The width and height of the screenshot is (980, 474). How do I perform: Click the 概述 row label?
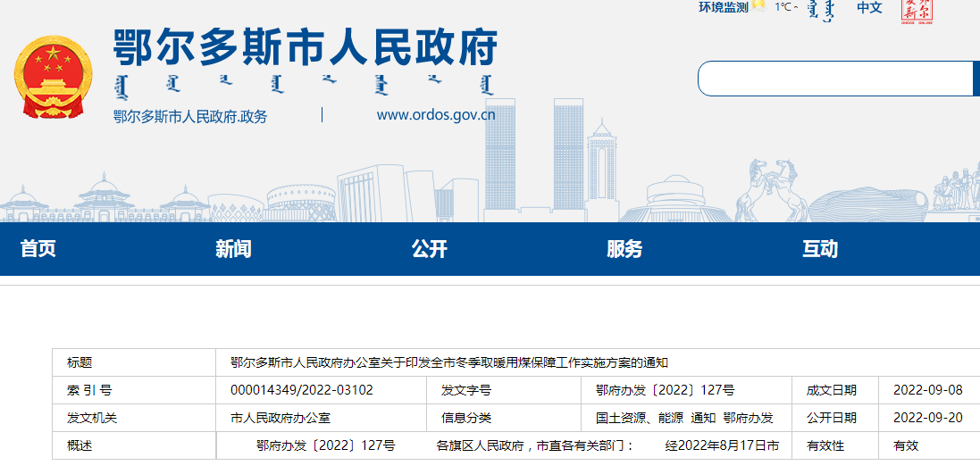(x=80, y=446)
